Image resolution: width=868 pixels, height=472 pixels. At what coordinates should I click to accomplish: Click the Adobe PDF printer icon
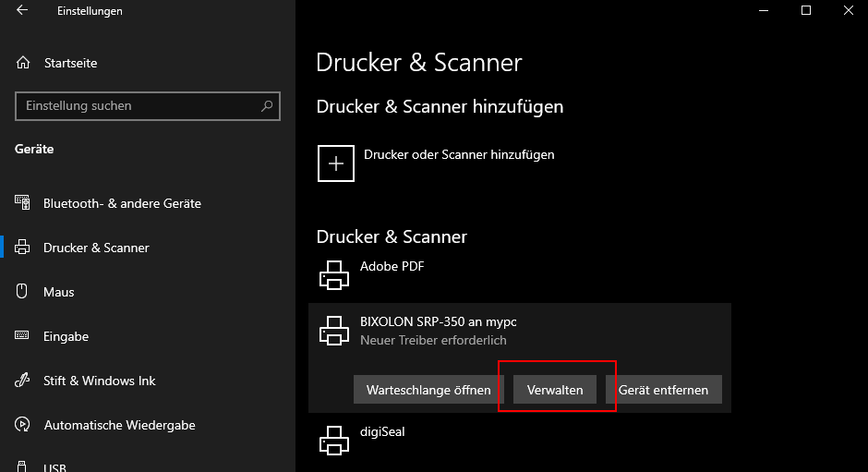pyautogui.click(x=334, y=274)
